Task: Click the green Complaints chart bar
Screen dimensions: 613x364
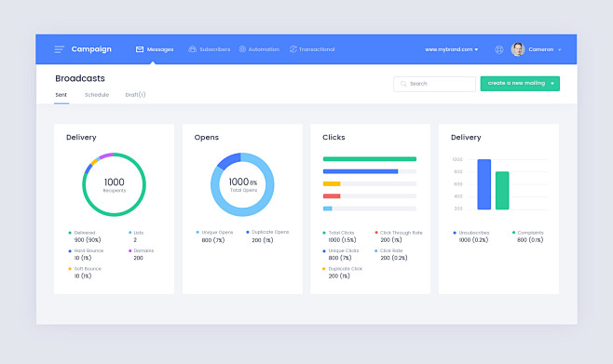Action: click(502, 191)
